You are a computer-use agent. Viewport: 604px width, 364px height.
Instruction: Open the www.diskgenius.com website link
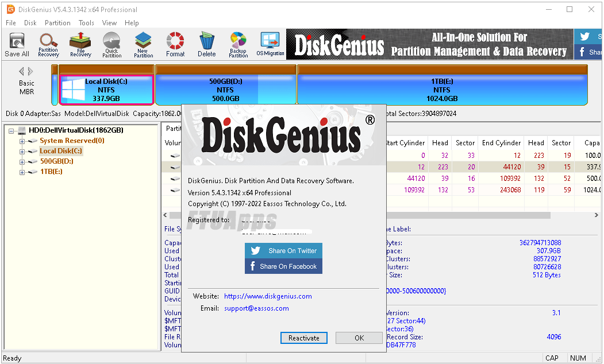pos(268,296)
